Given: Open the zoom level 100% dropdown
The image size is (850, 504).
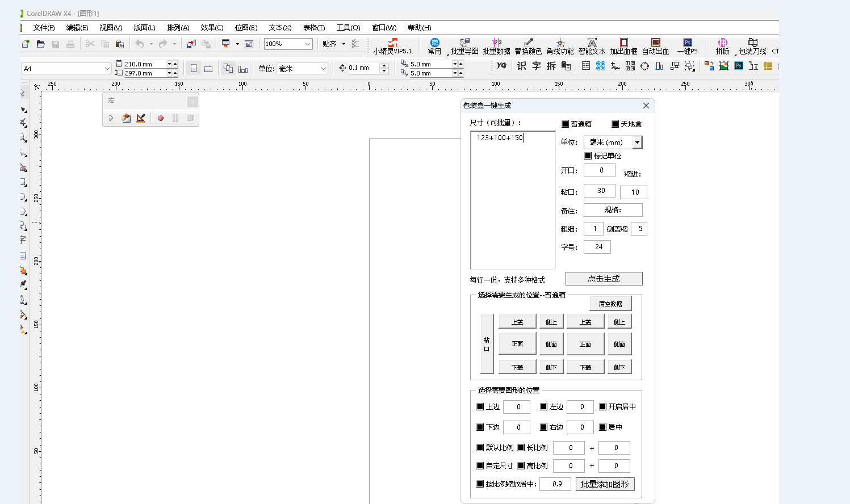Looking at the screenshot, I should coord(308,44).
